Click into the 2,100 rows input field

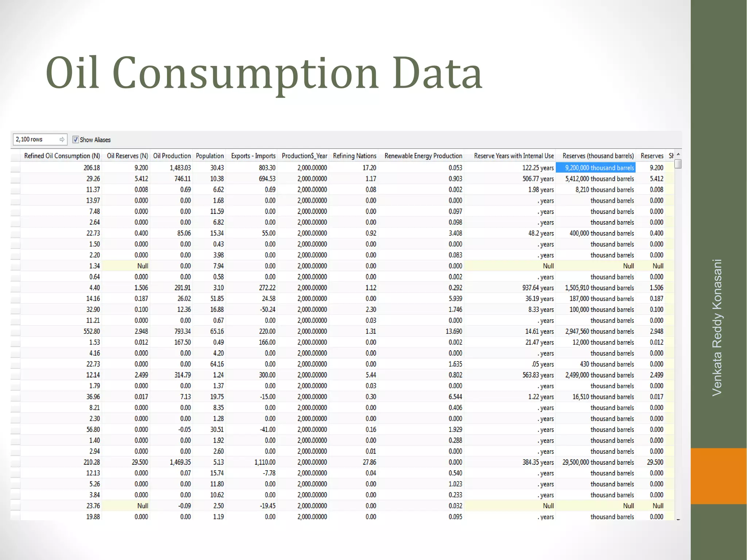pyautogui.click(x=40, y=139)
